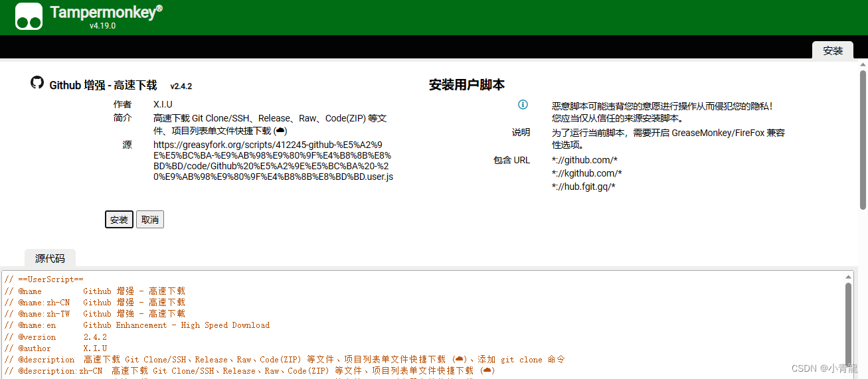Switch to the 安装 tab at top right
This screenshot has width=868, height=379.
(832, 50)
